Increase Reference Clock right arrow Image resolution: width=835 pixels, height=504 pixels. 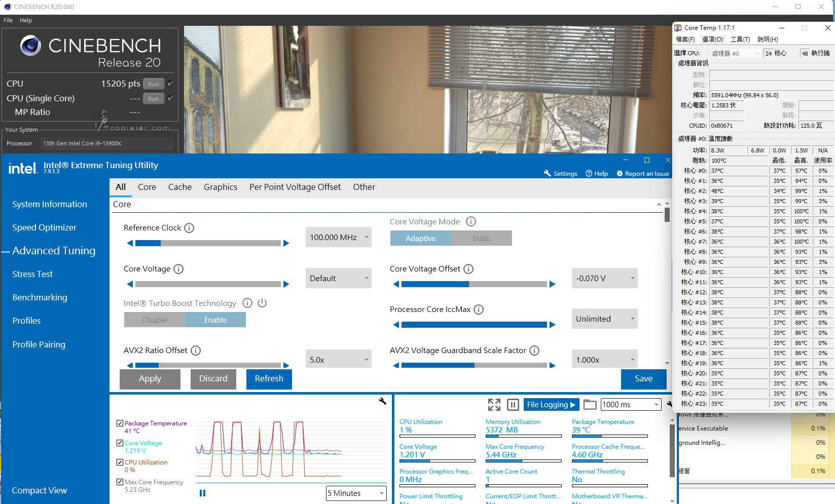286,243
